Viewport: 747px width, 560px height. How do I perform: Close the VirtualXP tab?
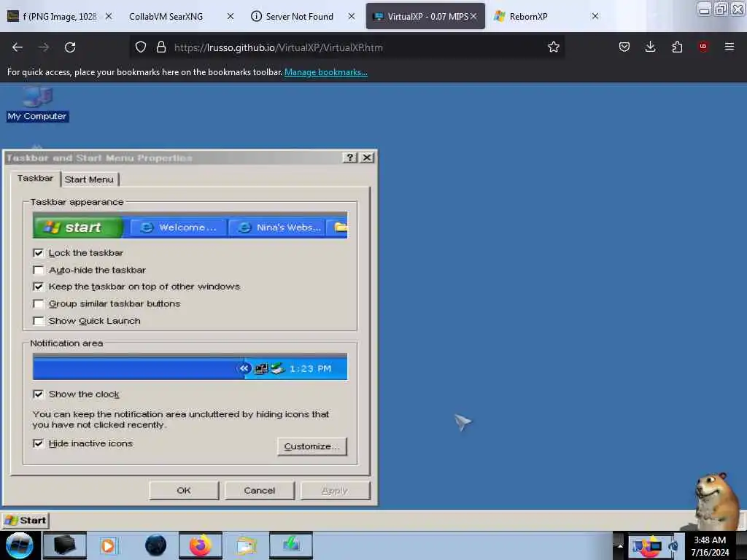click(x=473, y=16)
